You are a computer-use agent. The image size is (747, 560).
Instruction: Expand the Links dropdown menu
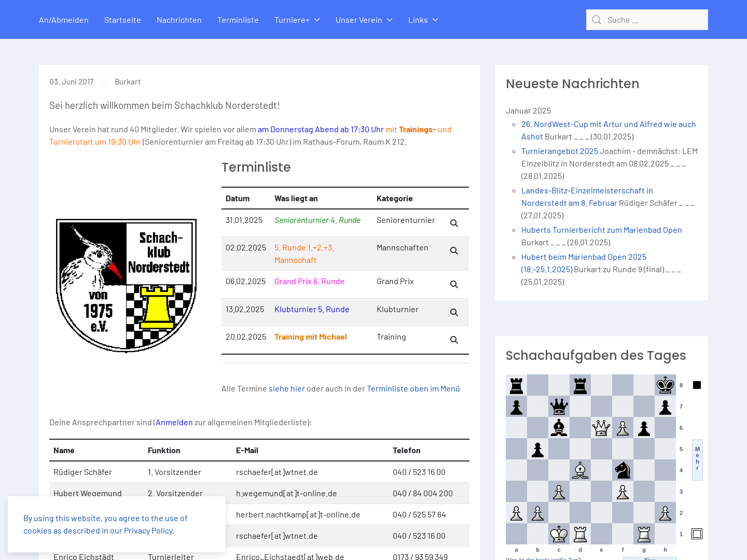coord(423,20)
